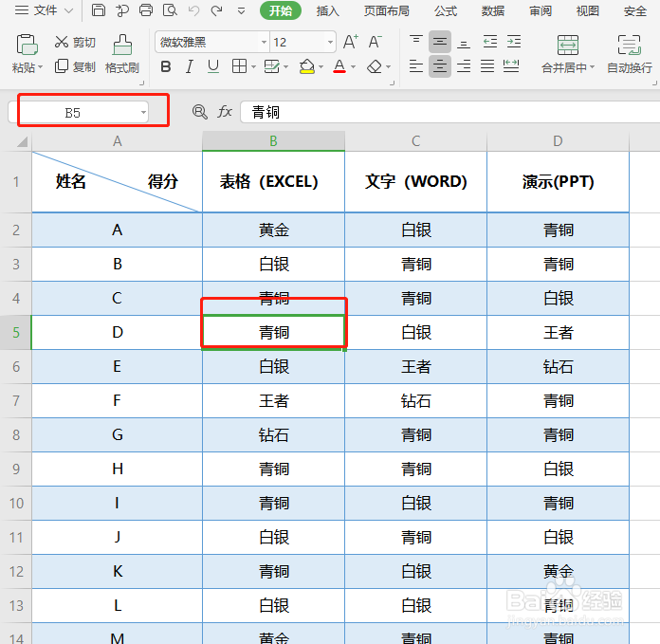Screen dimensions: 660x644
Task: Open font color dropdown arrow
Action: (353, 67)
